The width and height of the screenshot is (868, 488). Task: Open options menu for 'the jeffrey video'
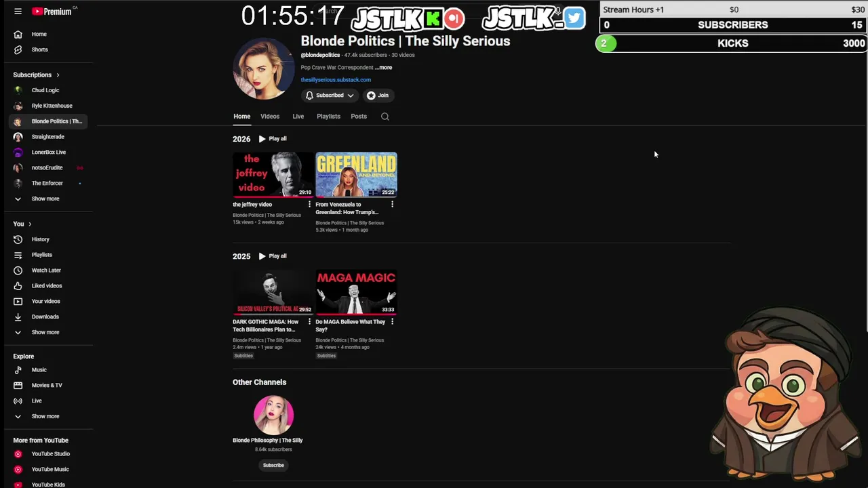(309, 205)
